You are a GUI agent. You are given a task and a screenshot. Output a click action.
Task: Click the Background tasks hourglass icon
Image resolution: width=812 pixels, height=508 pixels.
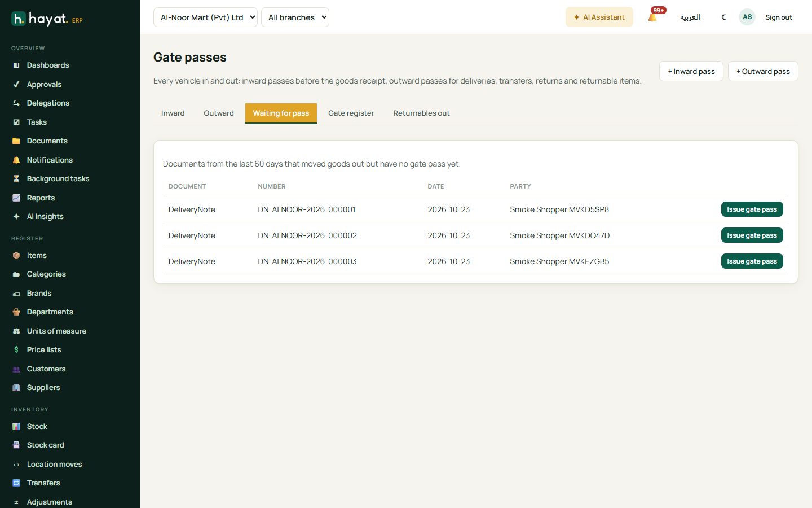coord(16,179)
